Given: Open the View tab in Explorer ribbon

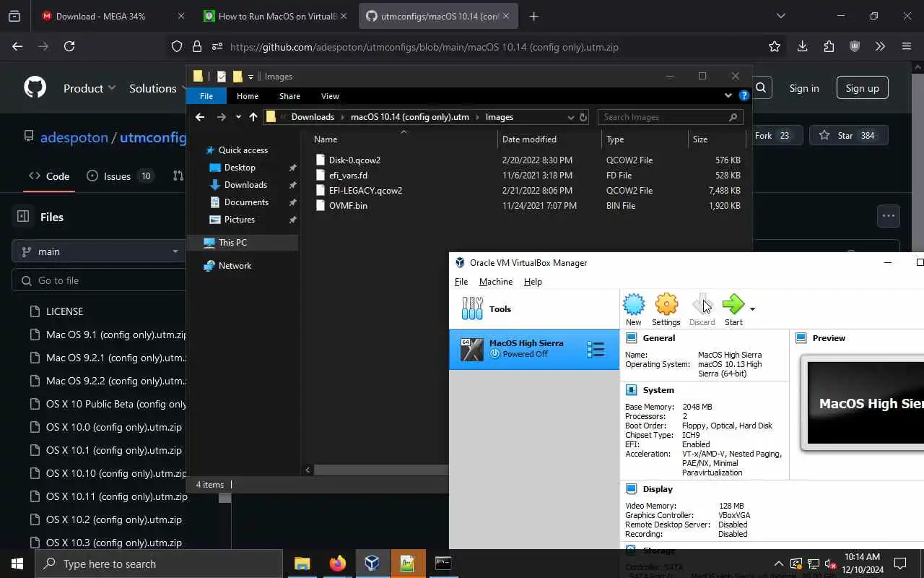Looking at the screenshot, I should [330, 96].
